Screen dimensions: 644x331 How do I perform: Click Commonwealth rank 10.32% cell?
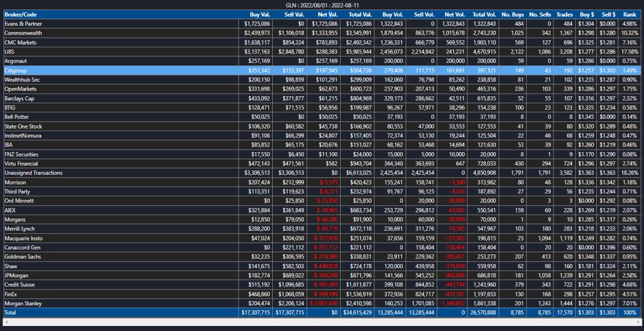(x=630, y=33)
